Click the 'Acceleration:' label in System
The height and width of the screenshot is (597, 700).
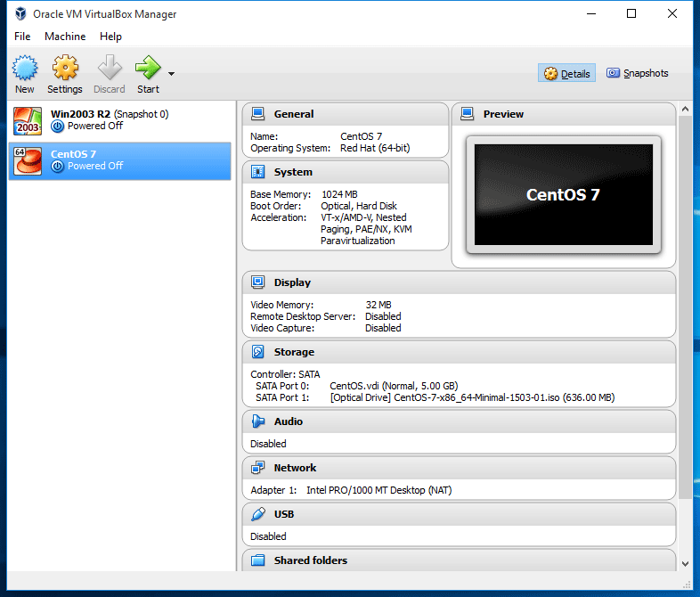click(x=279, y=218)
